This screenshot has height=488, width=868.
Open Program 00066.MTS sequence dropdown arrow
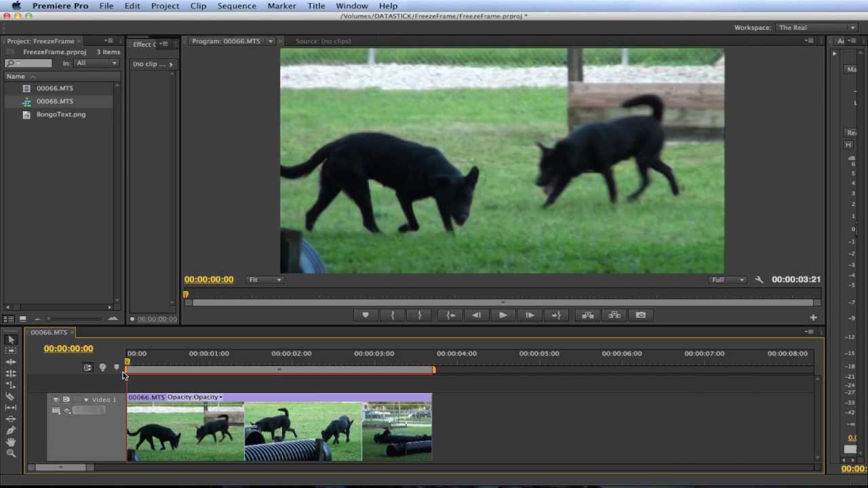tap(270, 41)
